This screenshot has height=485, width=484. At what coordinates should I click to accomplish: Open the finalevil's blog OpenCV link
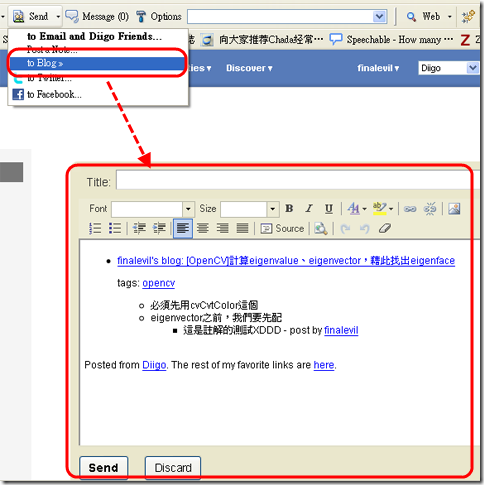[286, 261]
